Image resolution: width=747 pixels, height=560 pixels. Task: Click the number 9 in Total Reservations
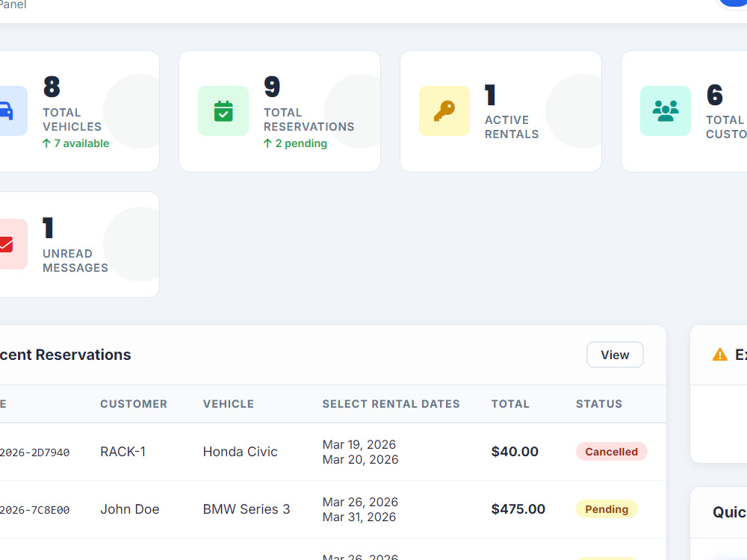pos(272,87)
